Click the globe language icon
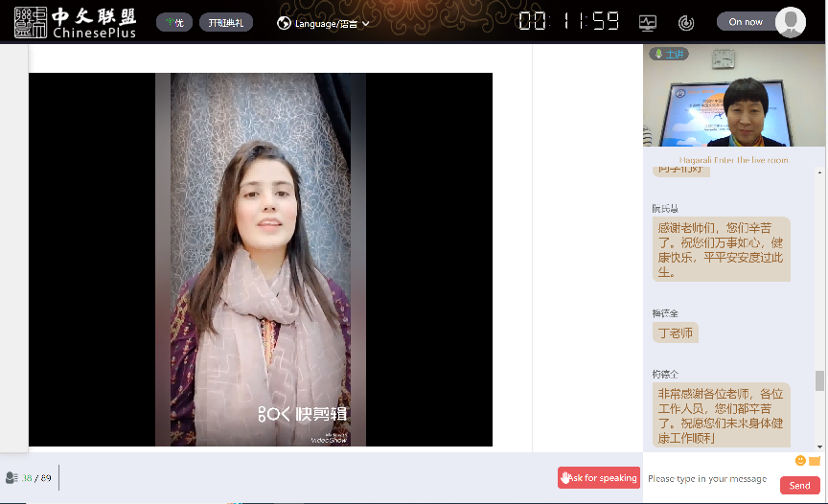The image size is (828, 504). (x=285, y=22)
